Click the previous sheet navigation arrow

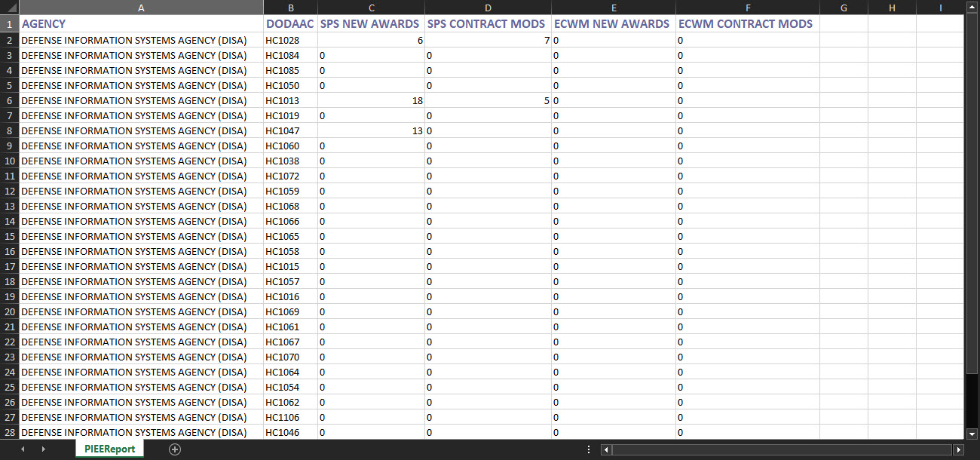point(23,449)
